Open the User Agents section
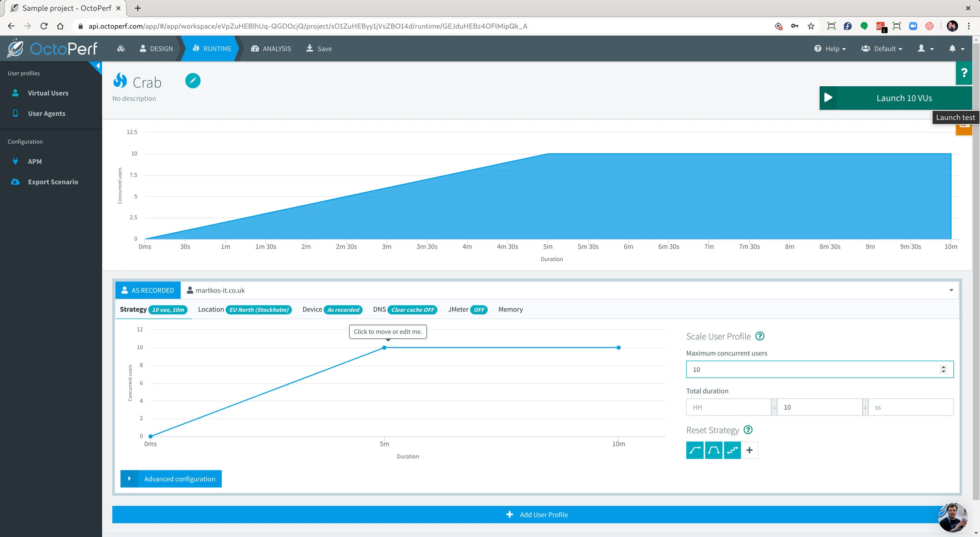The image size is (980, 537). tap(46, 113)
